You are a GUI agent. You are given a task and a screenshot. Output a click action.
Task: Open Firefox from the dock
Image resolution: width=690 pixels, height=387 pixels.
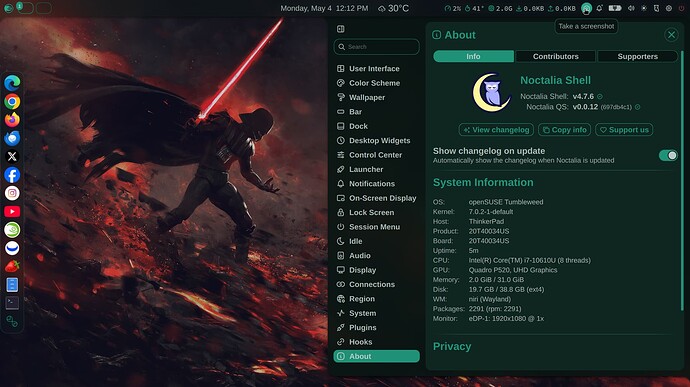pos(12,120)
